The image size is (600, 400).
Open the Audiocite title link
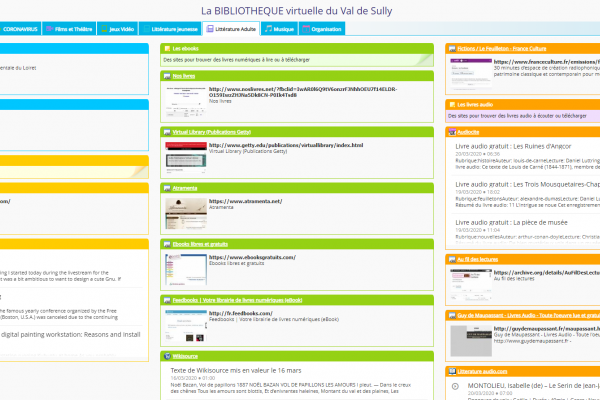tap(468, 132)
